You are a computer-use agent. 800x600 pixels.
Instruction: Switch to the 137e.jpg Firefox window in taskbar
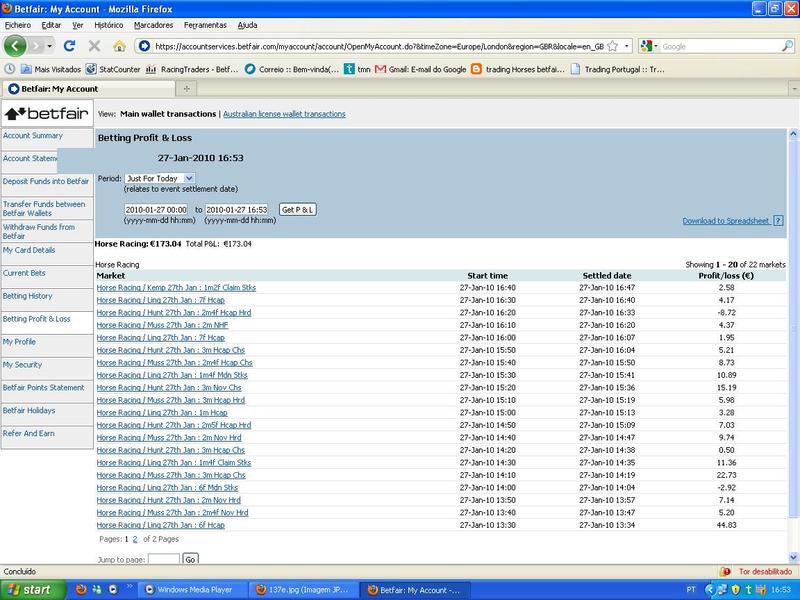coord(304,590)
